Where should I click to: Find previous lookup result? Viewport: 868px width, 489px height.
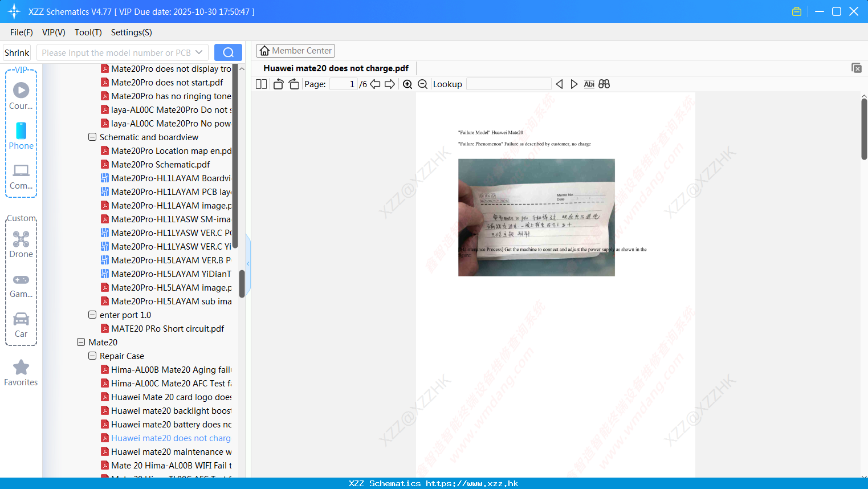tap(559, 84)
